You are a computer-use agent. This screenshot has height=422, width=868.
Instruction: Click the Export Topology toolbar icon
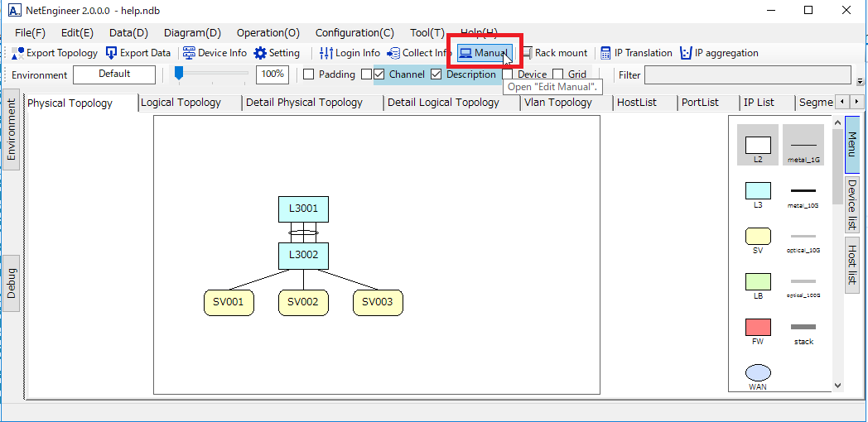click(18, 53)
